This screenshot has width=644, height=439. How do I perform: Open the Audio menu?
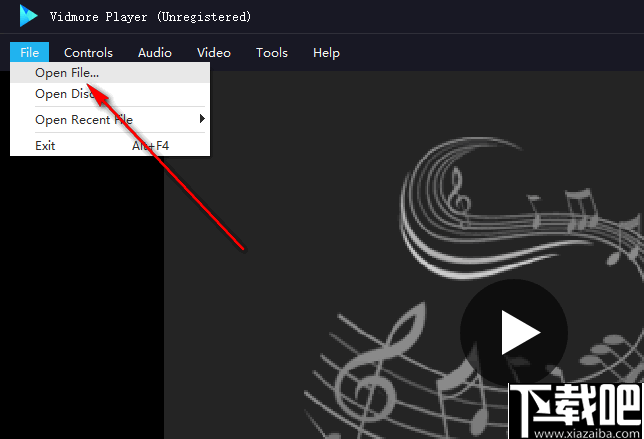coord(154,53)
